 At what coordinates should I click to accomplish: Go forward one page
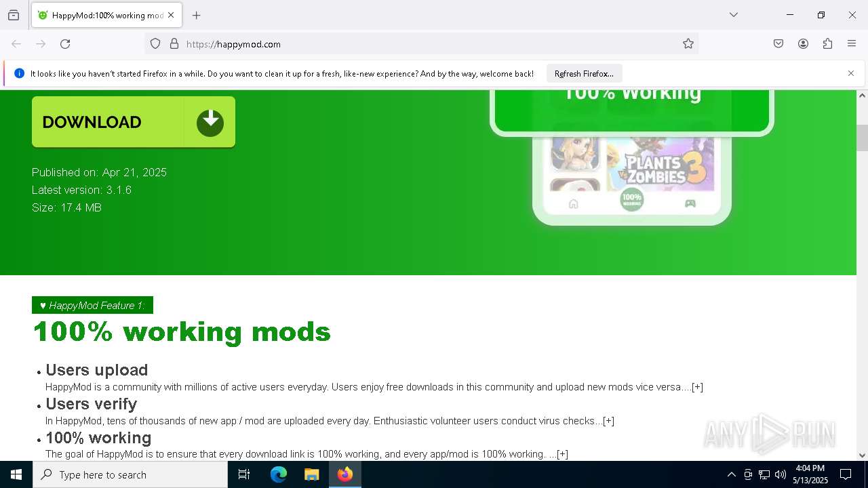[x=41, y=44]
